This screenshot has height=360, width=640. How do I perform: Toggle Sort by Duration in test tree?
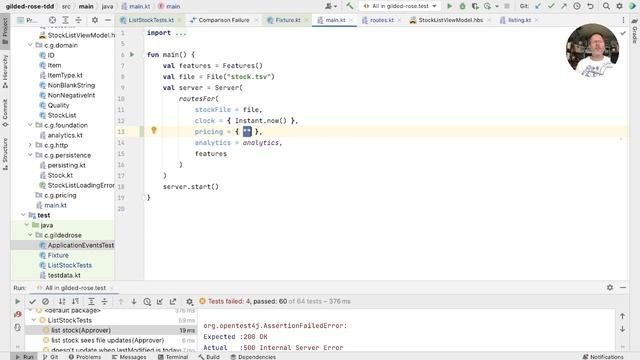point(75,302)
